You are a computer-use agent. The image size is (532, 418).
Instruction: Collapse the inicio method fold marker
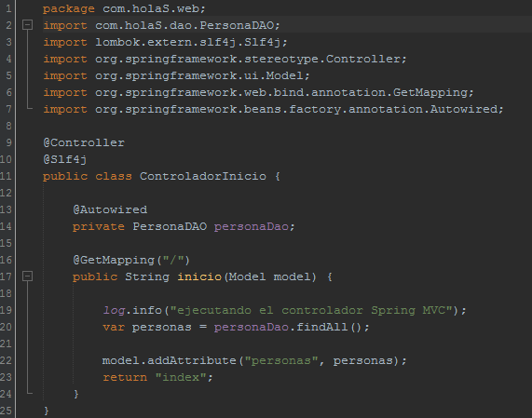[27, 276]
